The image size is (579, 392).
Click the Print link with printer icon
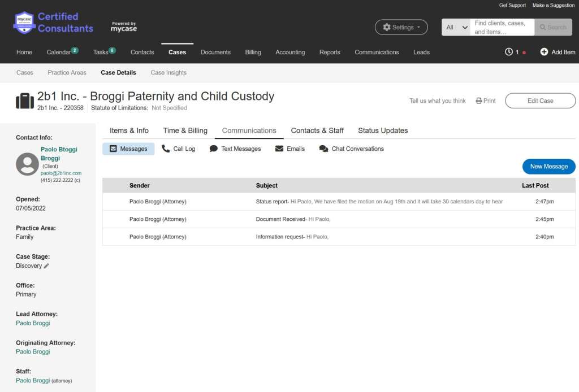click(x=486, y=101)
